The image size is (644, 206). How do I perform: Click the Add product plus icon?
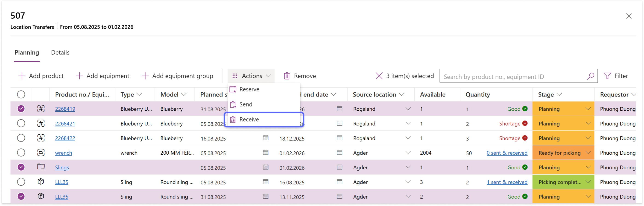22,76
